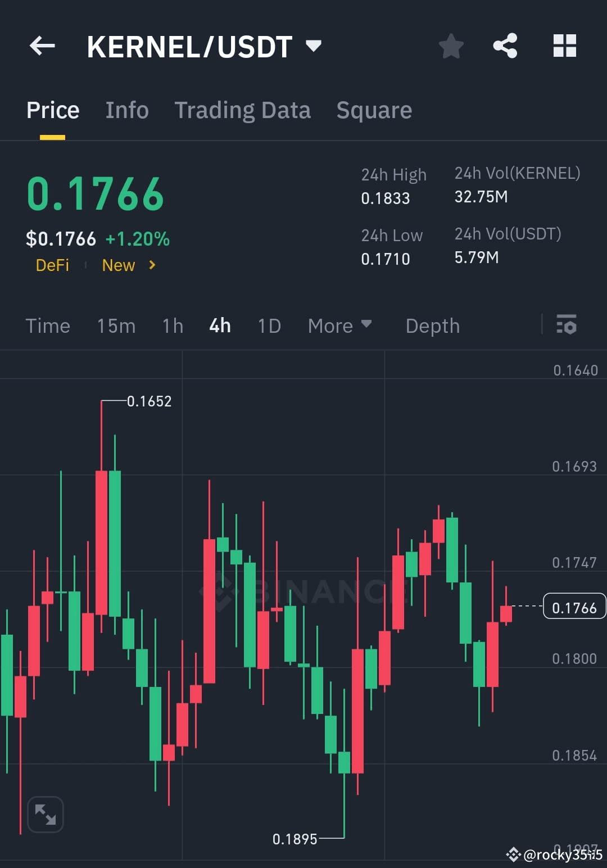The image size is (607, 868).
Task: Switch chart to 1h interval
Action: (172, 325)
